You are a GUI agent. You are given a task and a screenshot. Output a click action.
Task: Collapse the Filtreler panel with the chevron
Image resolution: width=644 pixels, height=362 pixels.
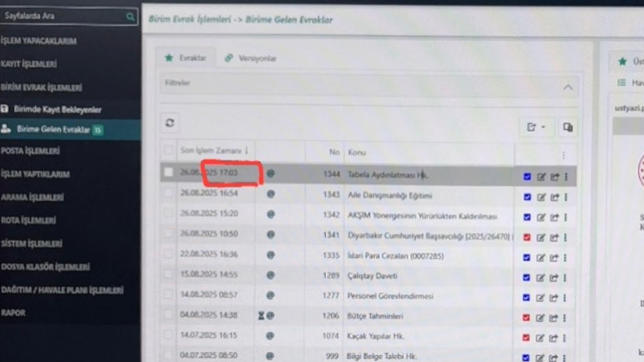[x=568, y=87]
